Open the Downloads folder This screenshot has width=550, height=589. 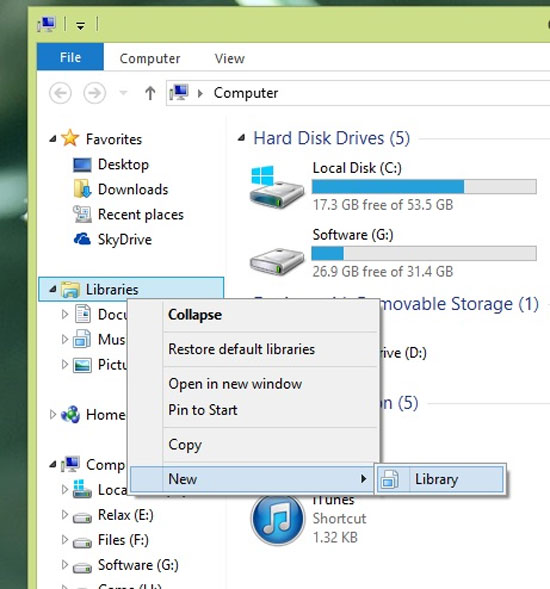(x=133, y=189)
